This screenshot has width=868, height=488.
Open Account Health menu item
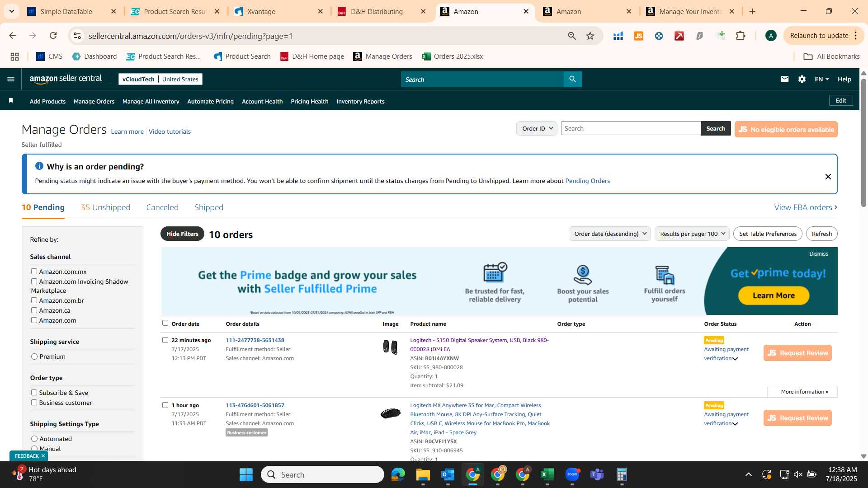coord(262,101)
